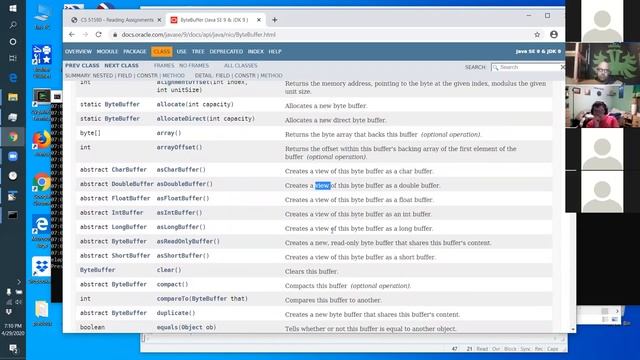Switch to CS reading assignments tab
This screenshot has width=640, height=360.
[x=116, y=20]
